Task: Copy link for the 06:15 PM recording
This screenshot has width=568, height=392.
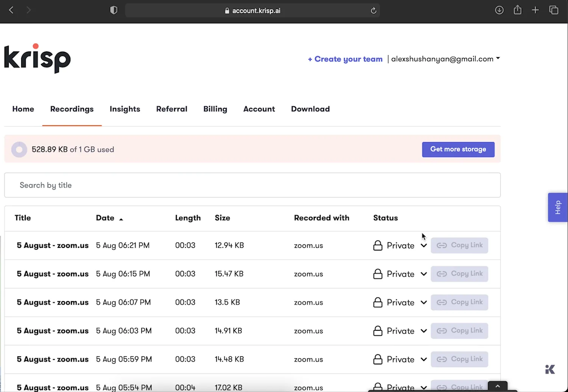Action: coord(459,274)
